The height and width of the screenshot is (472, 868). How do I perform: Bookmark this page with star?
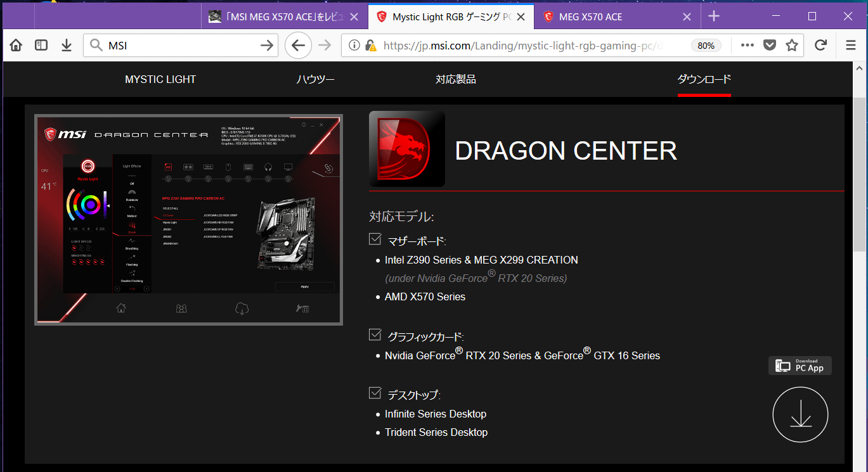pyautogui.click(x=792, y=46)
